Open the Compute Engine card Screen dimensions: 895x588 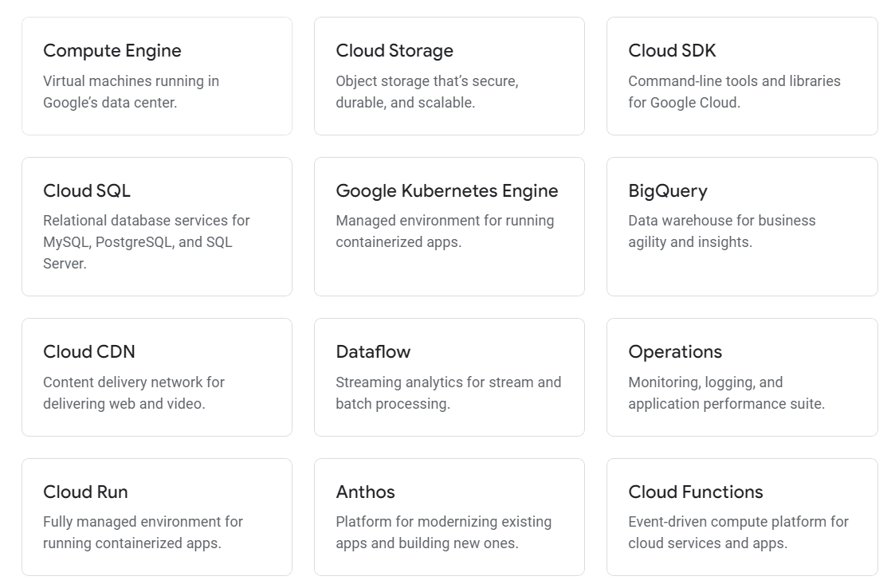[x=157, y=76]
